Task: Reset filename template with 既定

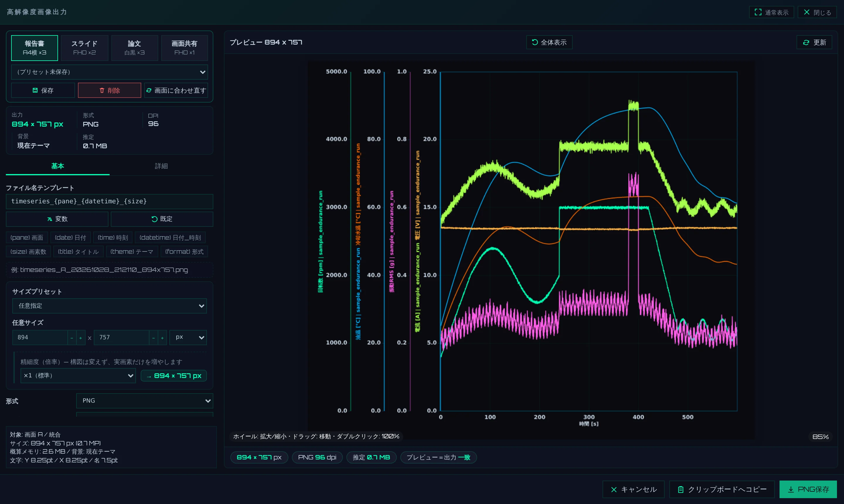Action: 162,219
